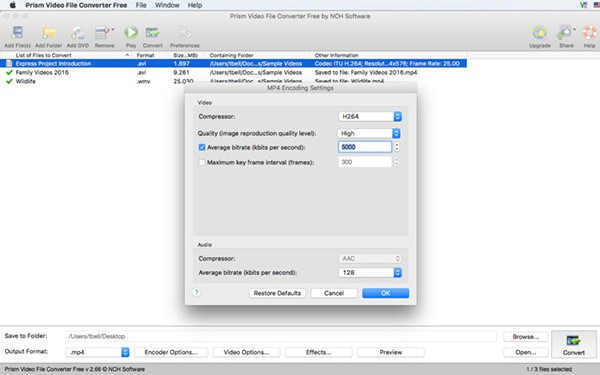Click the Average bitrate 5000 input field
The image size is (600, 375).
click(365, 147)
